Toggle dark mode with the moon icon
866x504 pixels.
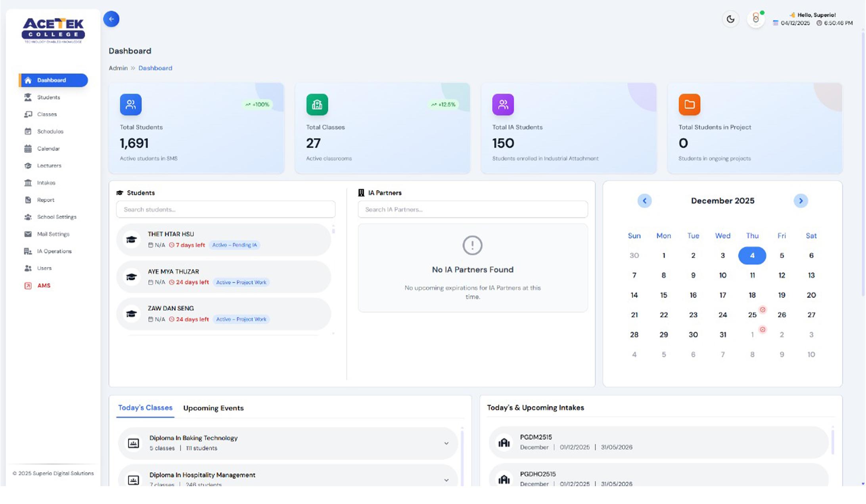tap(731, 19)
